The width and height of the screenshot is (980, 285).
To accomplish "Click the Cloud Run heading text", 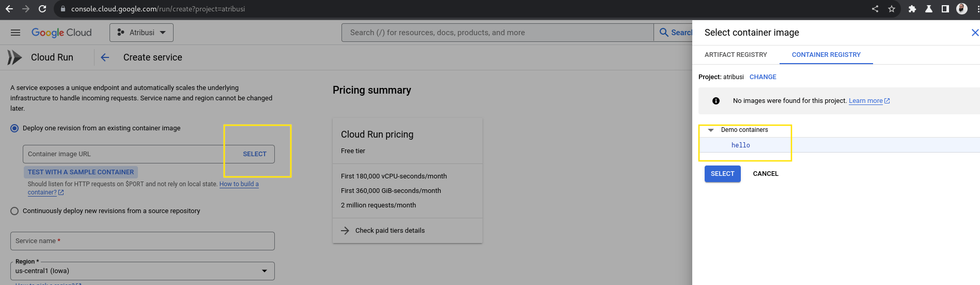I will [52, 57].
